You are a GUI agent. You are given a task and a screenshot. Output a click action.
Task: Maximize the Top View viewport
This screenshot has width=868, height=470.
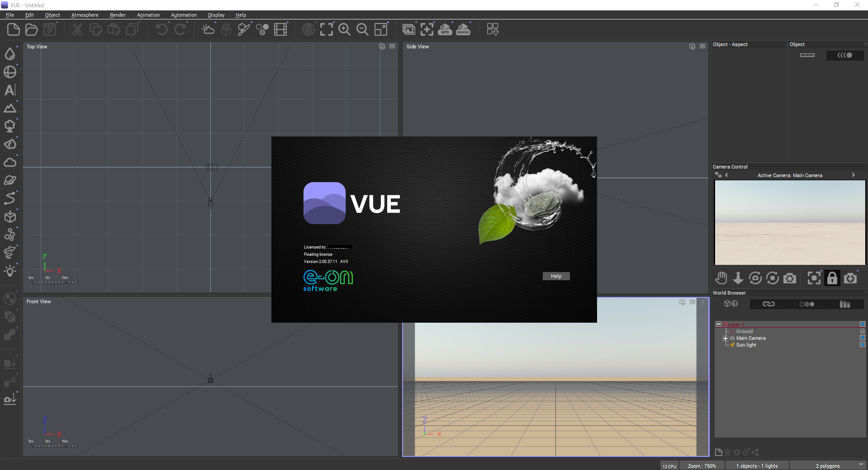pyautogui.click(x=392, y=47)
